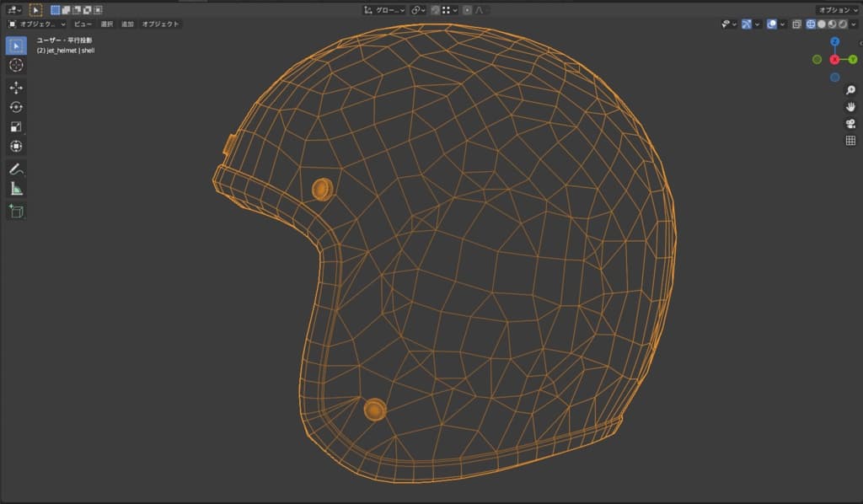Screen dimensions: 863x504
Task: Open the ビュー menu
Action: (x=83, y=24)
